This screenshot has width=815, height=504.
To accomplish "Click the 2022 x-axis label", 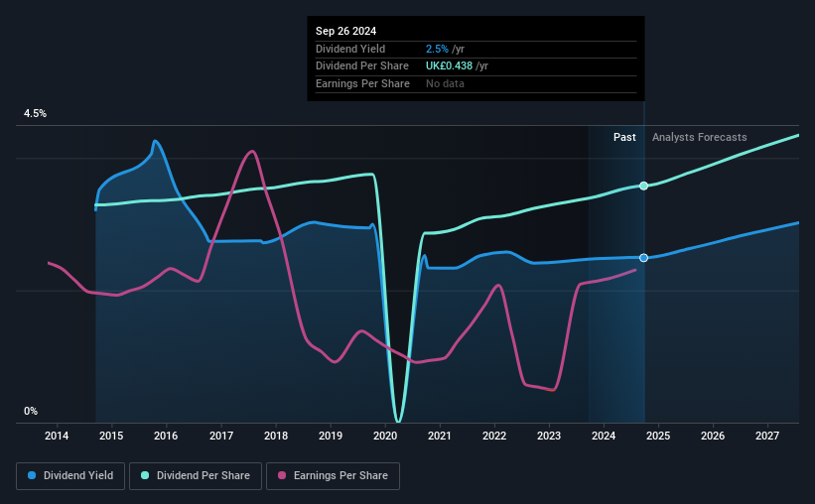I will 494,436.
